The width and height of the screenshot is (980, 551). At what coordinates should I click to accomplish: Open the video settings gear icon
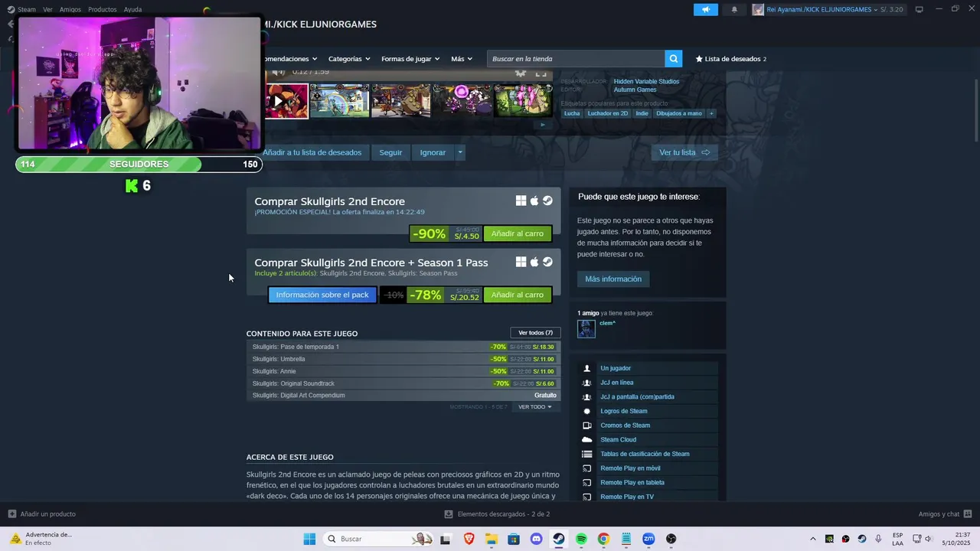coord(521,72)
